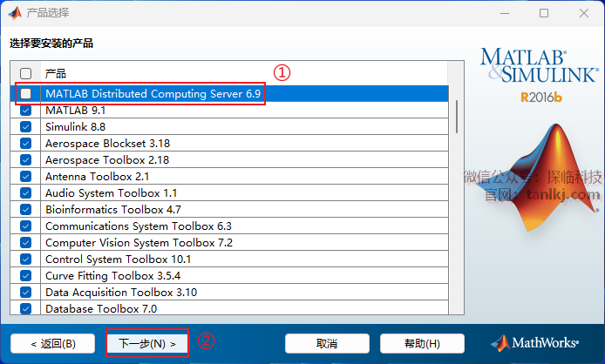Uncheck the MATLAB 9.1 checkbox
Image resolution: width=605 pixels, height=364 pixels.
pos(25,111)
